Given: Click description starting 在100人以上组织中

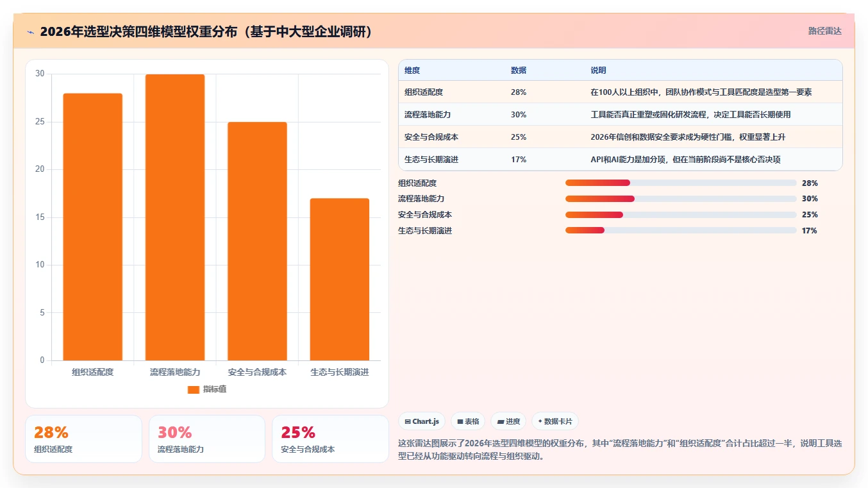Looking at the screenshot, I should (x=701, y=92).
